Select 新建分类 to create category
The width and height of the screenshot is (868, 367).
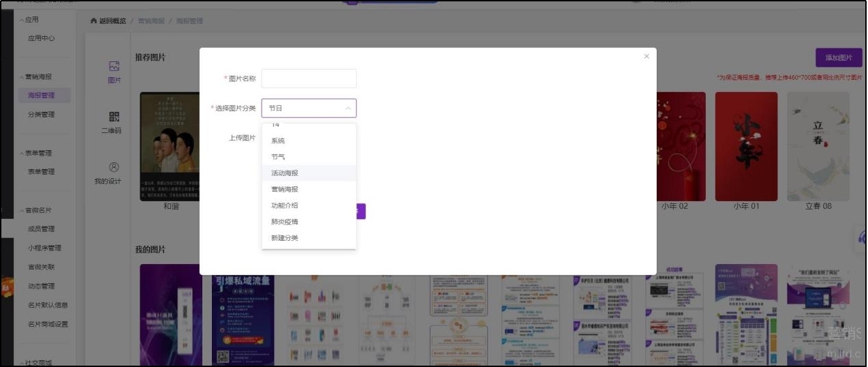(285, 238)
